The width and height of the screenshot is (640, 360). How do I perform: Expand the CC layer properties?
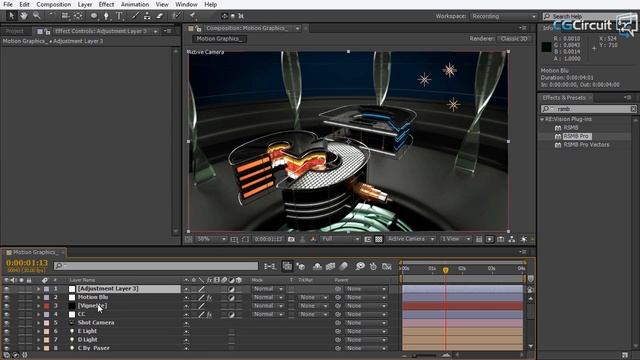pos(39,315)
